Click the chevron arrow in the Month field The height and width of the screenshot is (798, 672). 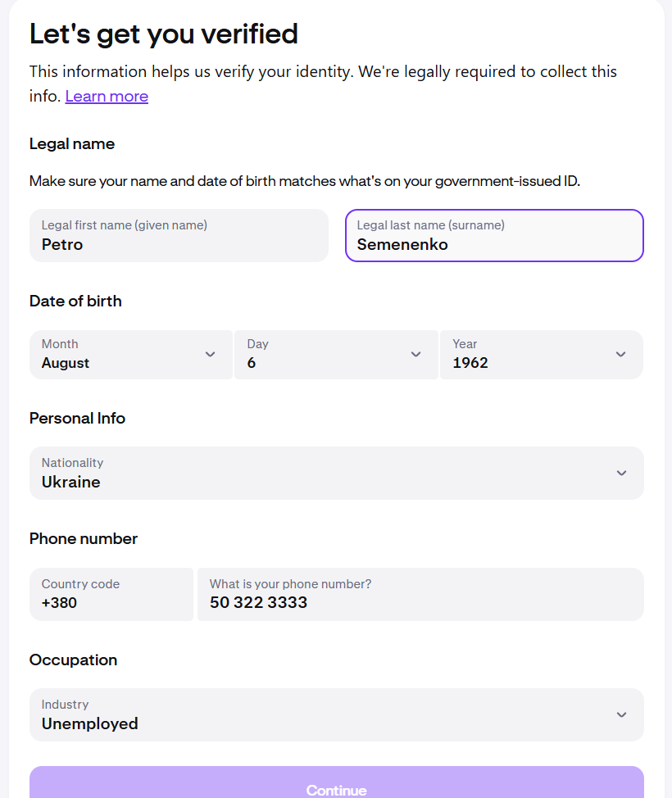(x=210, y=354)
